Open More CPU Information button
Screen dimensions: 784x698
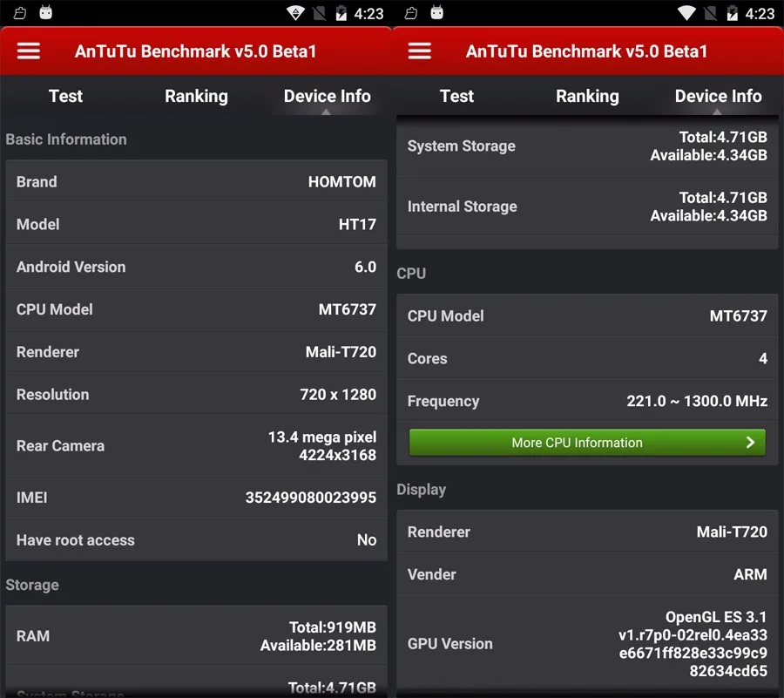click(587, 443)
